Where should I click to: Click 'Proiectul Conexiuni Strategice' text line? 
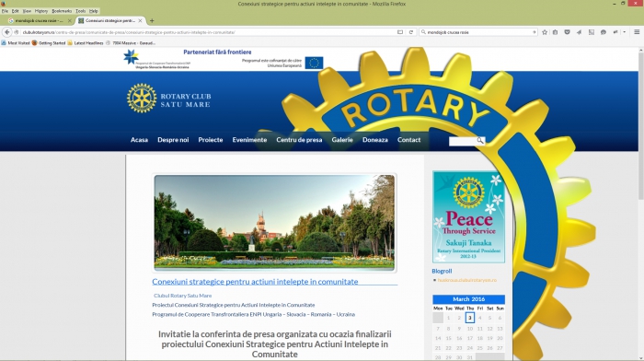click(234, 305)
